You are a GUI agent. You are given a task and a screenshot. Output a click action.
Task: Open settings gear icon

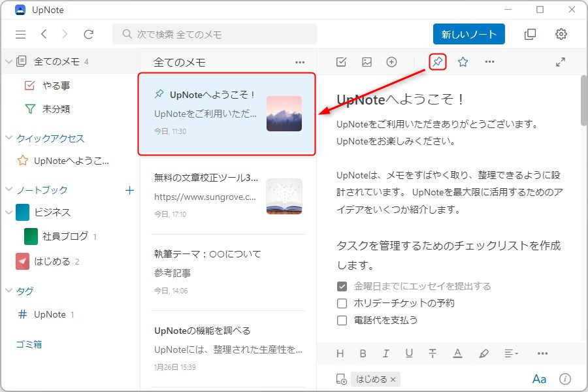click(561, 34)
